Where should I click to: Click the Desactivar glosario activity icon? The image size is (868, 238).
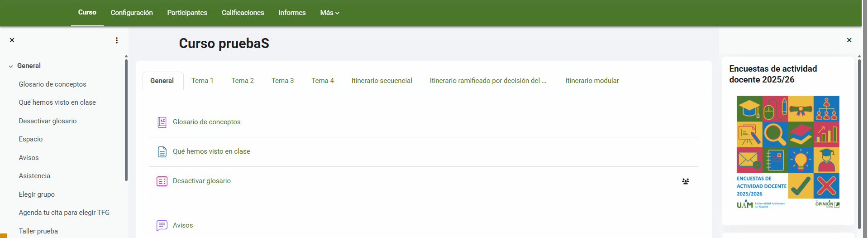click(162, 181)
